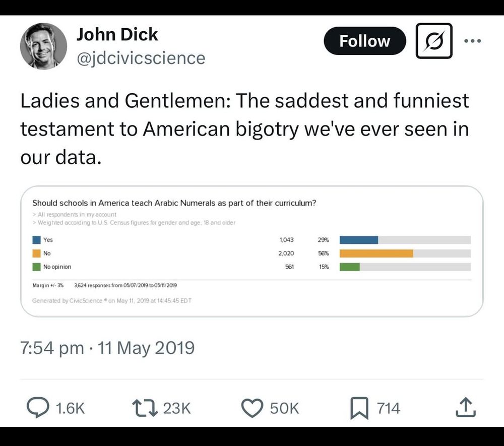This screenshot has width=504, height=446.
Task: Open the three-dot more options menu
Action: [x=473, y=41]
